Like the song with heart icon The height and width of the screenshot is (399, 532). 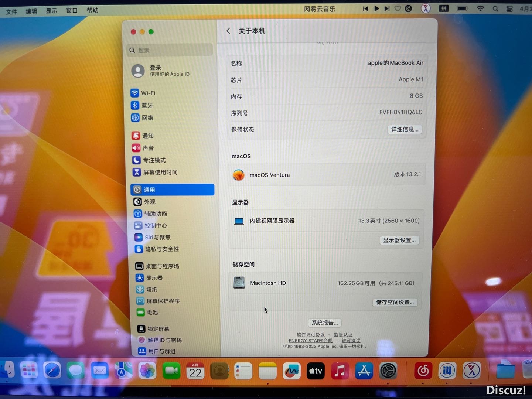point(398,8)
